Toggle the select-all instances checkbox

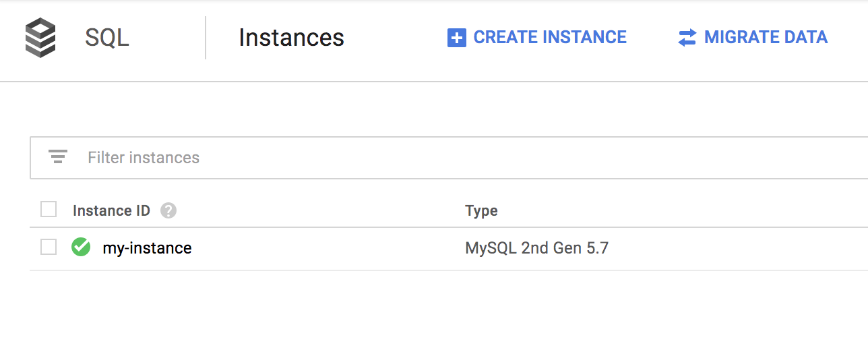[x=49, y=210]
